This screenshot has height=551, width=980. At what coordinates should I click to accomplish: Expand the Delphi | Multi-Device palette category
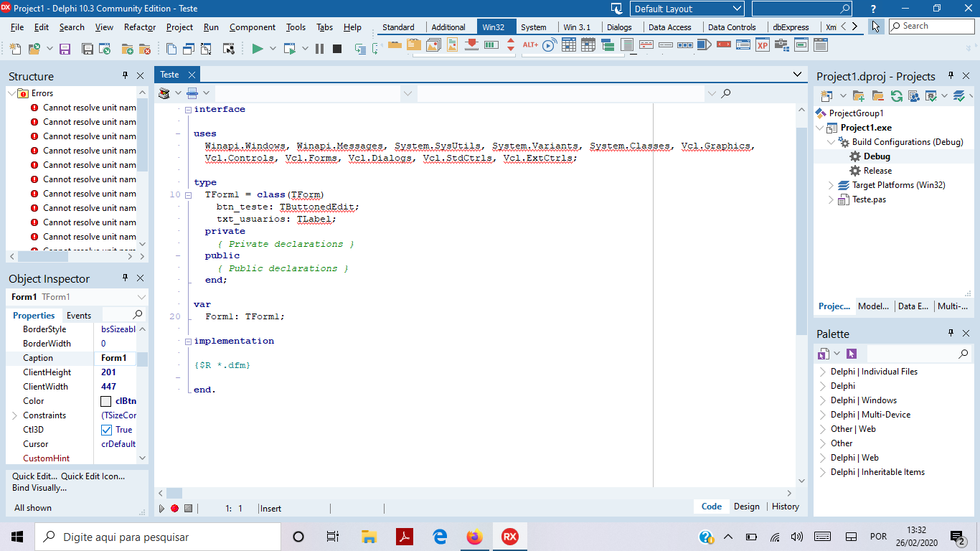(x=824, y=415)
